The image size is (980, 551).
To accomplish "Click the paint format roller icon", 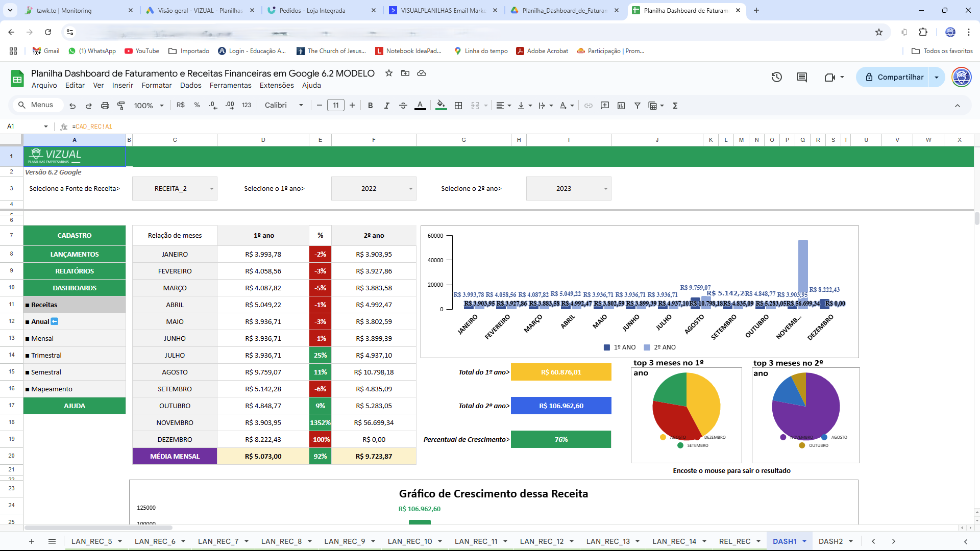I will [121, 106].
